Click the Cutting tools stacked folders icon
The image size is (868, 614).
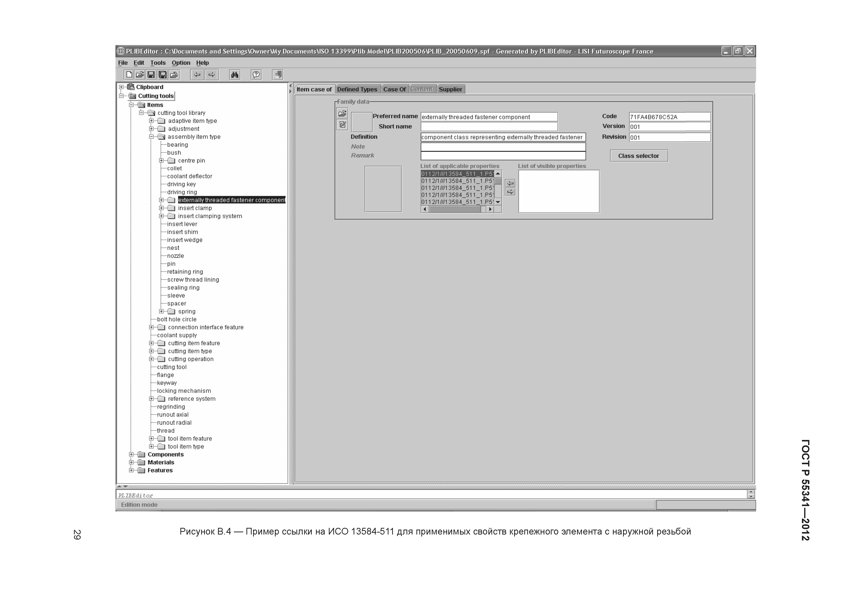(132, 96)
